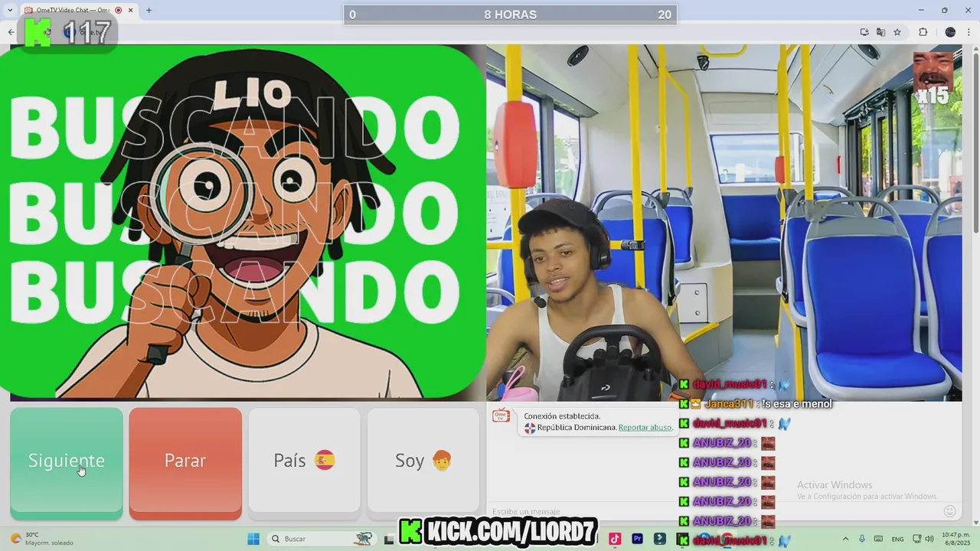This screenshot has width=980, height=551.
Task: Open the translate page icon
Action: [x=880, y=32]
